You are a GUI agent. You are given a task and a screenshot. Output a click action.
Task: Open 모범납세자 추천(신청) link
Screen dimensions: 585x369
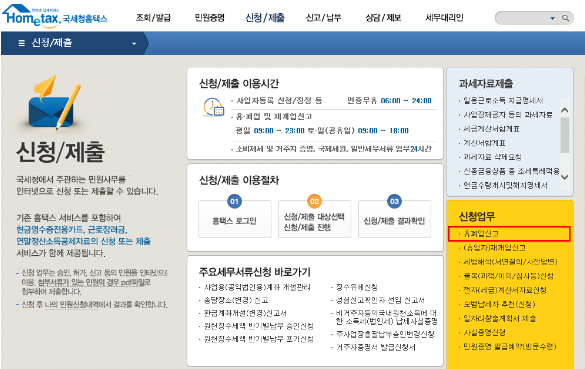[x=499, y=304]
